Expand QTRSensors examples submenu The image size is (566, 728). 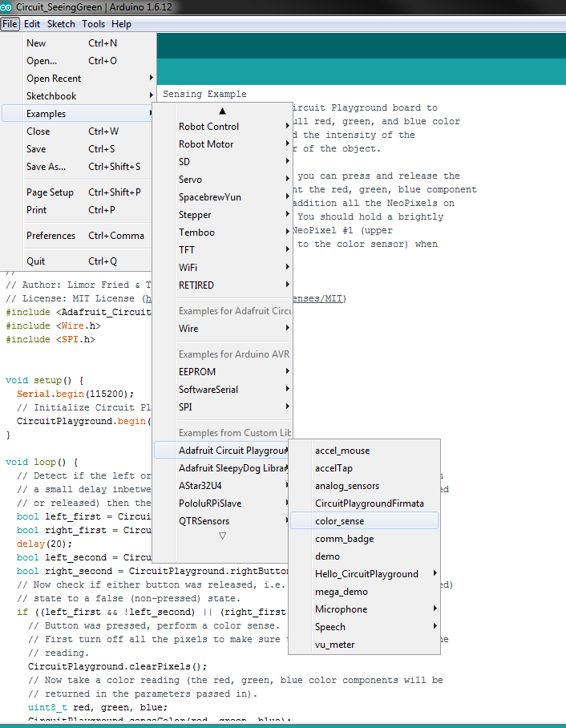[222, 521]
